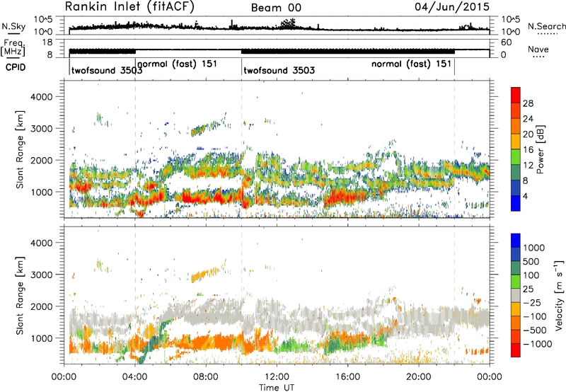Click the 'twofsound 3503' label starting near 00:00
Viewport: 566px width, 392px height.
coord(107,70)
